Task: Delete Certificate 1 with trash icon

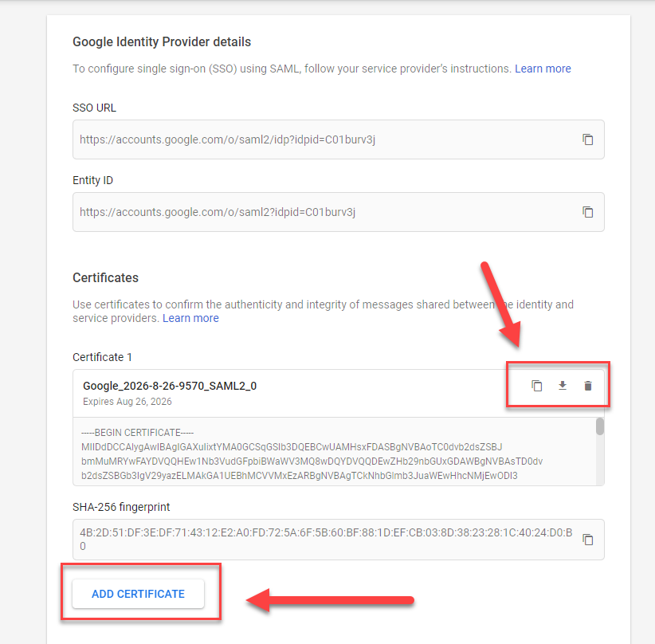Action: coord(588,386)
